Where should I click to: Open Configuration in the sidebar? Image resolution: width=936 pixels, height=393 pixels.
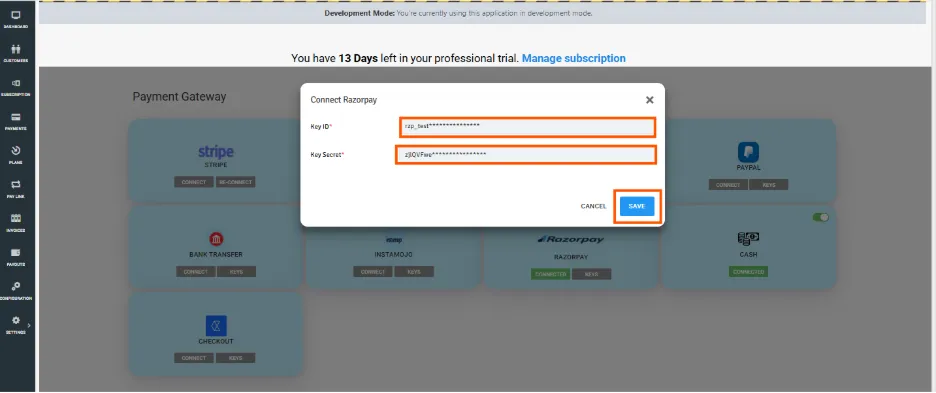click(x=16, y=291)
